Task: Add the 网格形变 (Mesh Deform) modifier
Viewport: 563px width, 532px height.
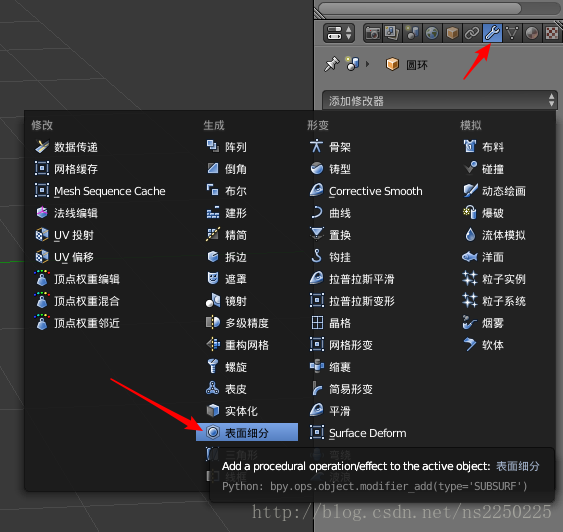Action: (341, 345)
